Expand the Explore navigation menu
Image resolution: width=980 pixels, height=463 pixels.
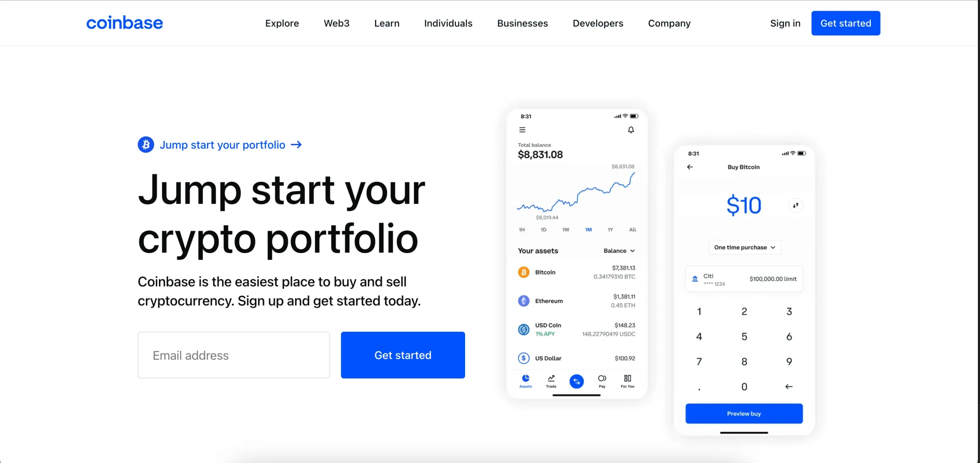click(x=282, y=23)
